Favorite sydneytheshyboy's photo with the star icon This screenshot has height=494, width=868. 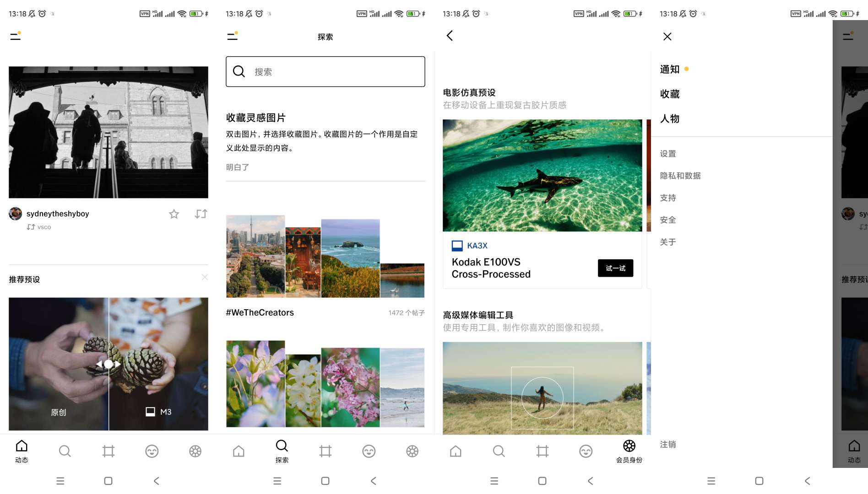pyautogui.click(x=174, y=214)
